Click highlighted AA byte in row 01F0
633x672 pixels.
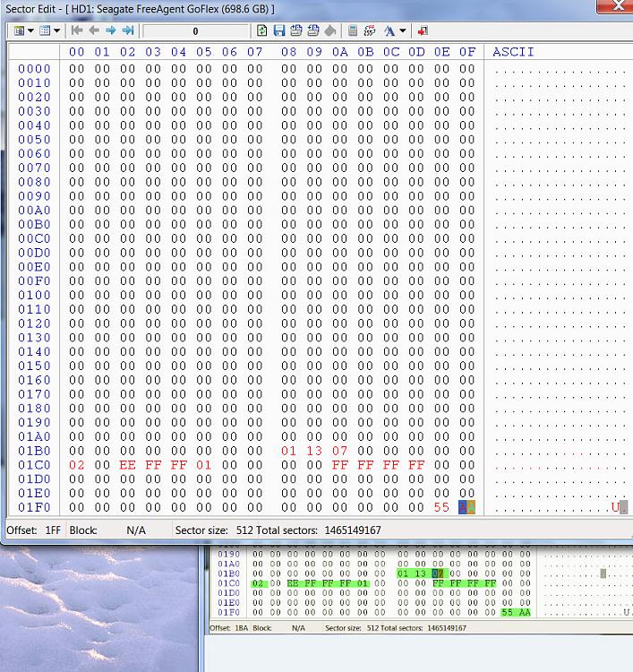point(466,507)
